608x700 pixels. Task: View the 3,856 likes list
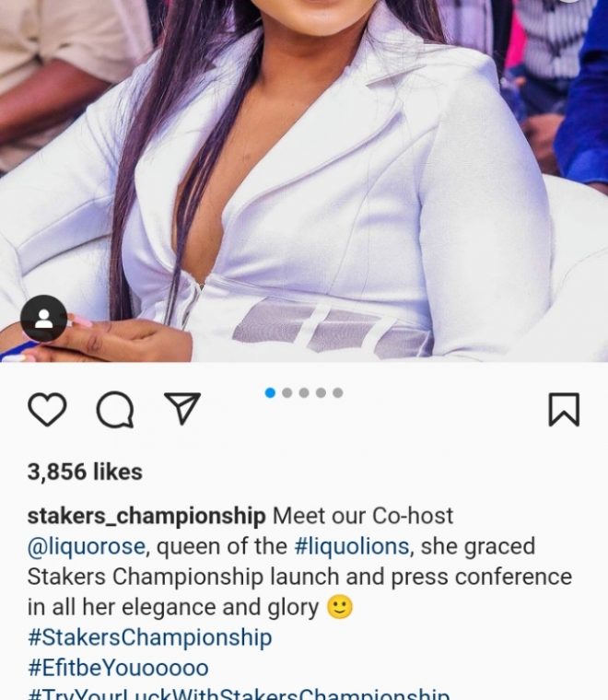85,472
